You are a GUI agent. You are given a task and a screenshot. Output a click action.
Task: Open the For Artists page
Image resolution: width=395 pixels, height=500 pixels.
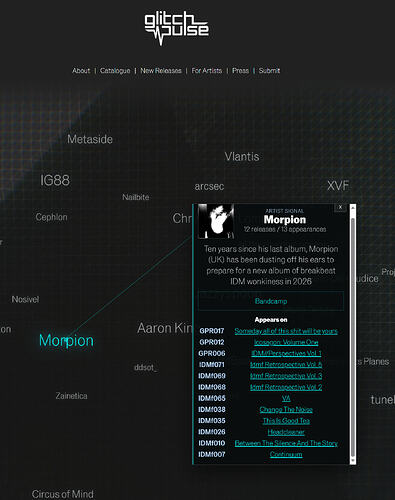click(207, 71)
